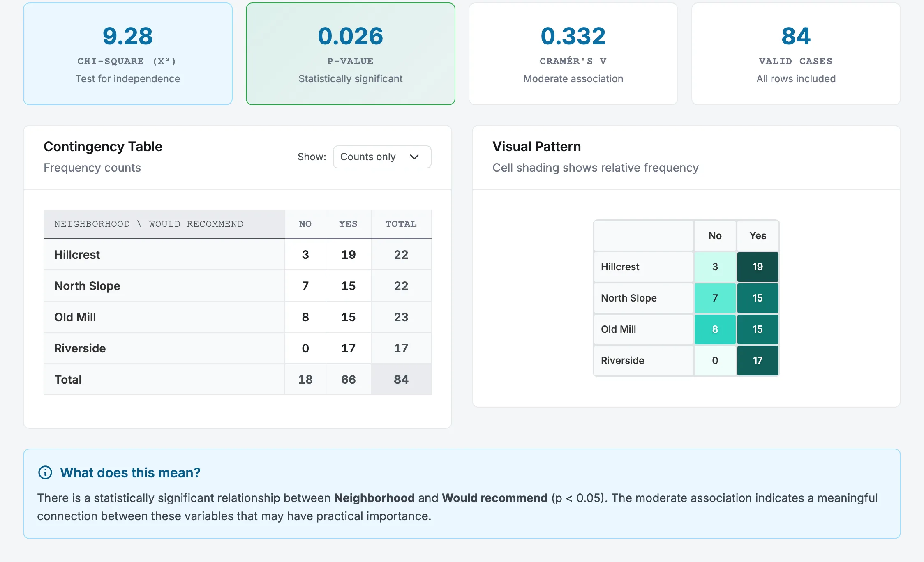This screenshot has height=562, width=924.
Task: Click North Slope 'No' count 7 in contingency table
Action: pyautogui.click(x=305, y=286)
